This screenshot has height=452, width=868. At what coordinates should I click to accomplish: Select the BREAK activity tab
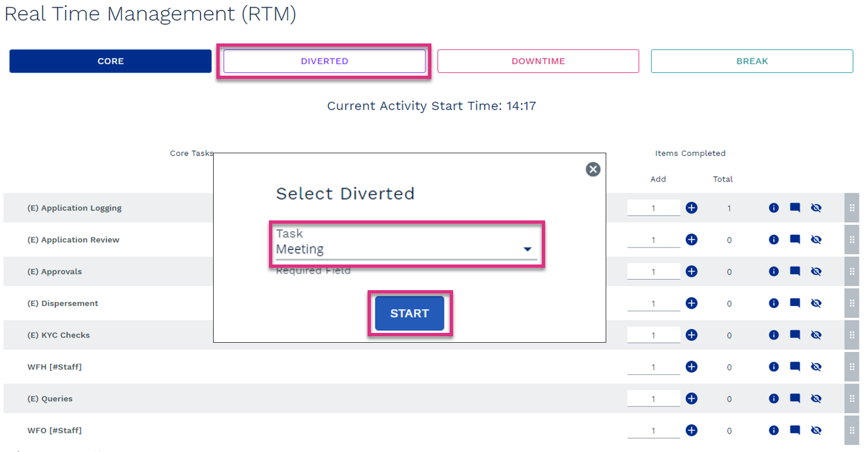pyautogui.click(x=752, y=61)
